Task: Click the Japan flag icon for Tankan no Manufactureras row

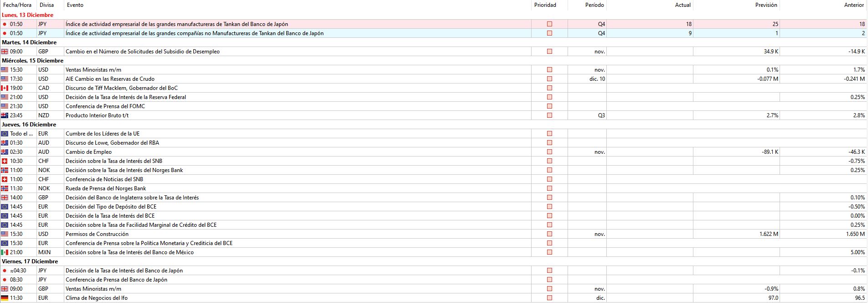Action: [x=5, y=33]
